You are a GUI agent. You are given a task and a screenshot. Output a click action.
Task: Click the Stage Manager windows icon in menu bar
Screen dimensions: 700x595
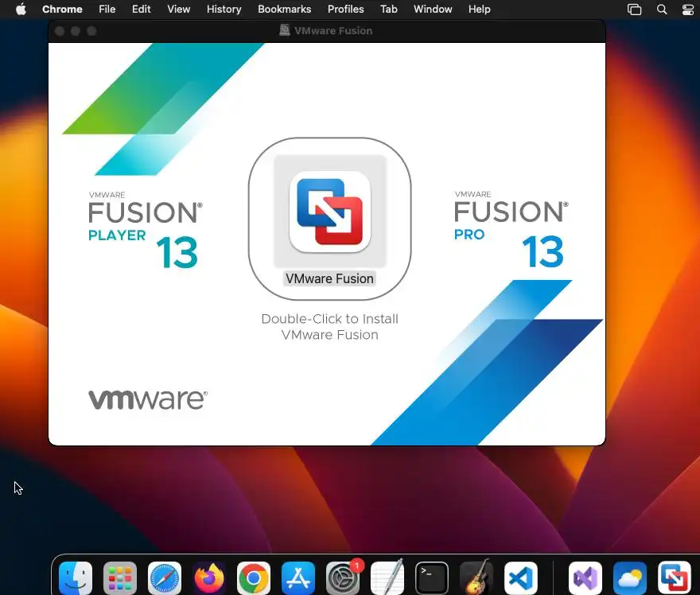634,10
